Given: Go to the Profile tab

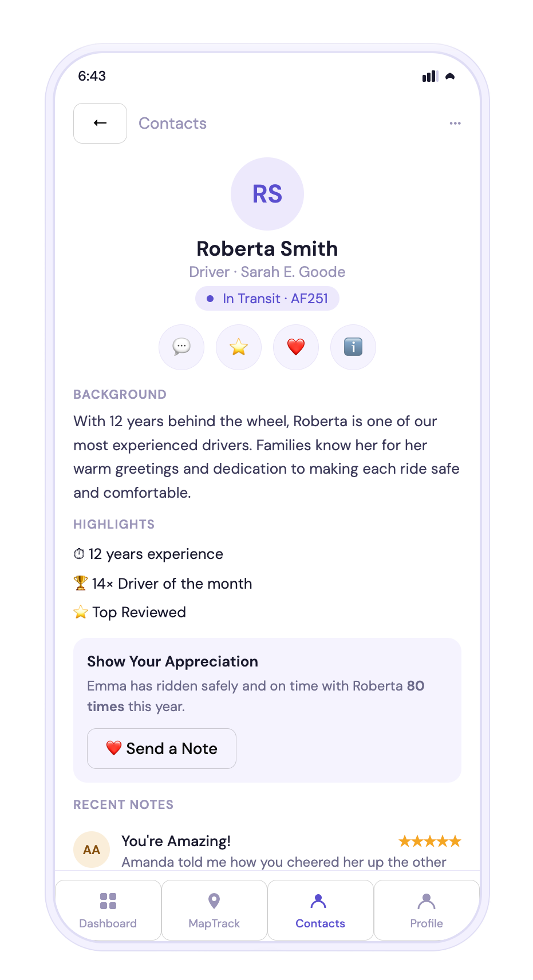Looking at the screenshot, I should point(427,910).
